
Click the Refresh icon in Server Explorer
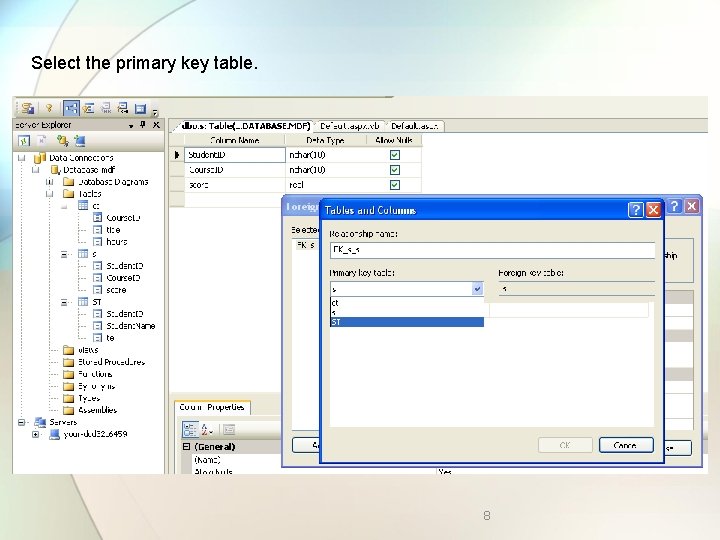[24, 141]
